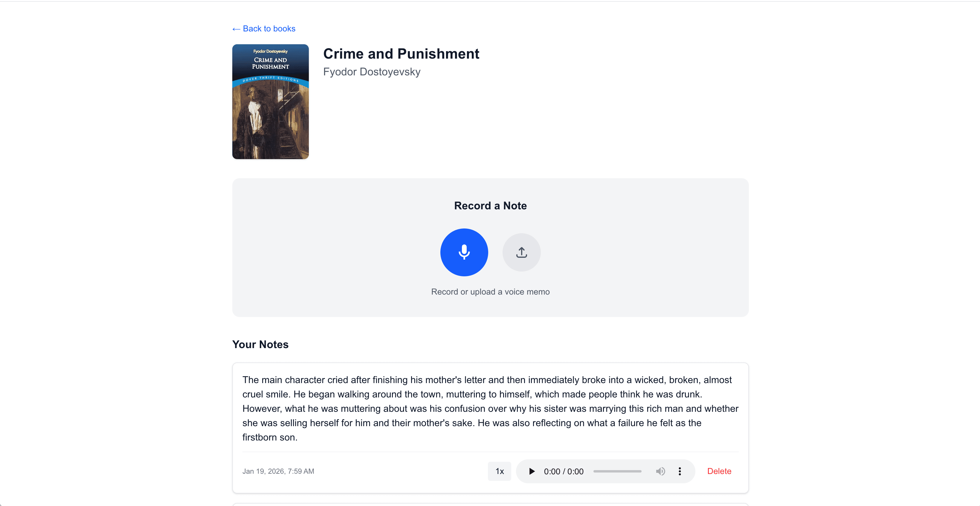Delete the Jan 19 note

(719, 471)
